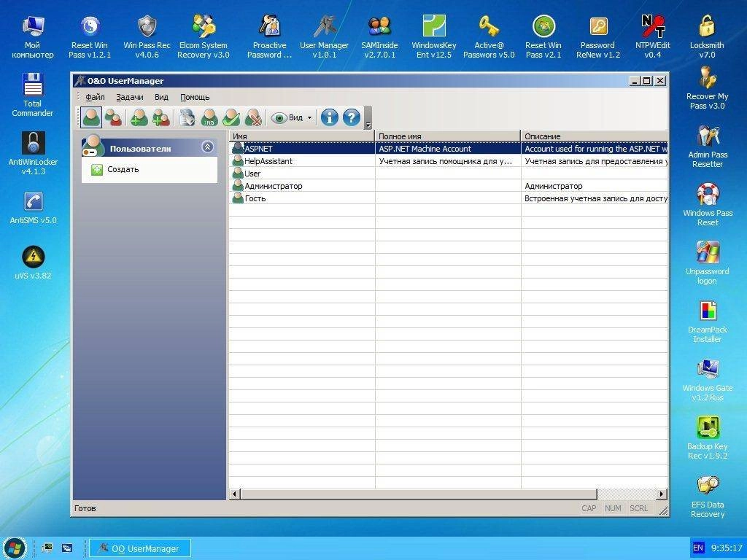Click the rename user toolbar icon
The image size is (747, 560).
point(209,117)
